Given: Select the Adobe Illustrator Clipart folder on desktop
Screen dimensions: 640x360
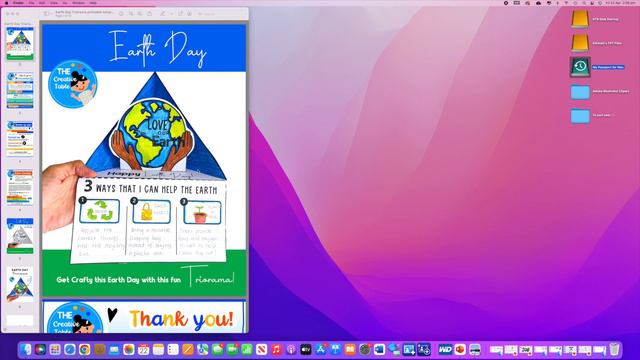Looking at the screenshot, I should point(580,92).
